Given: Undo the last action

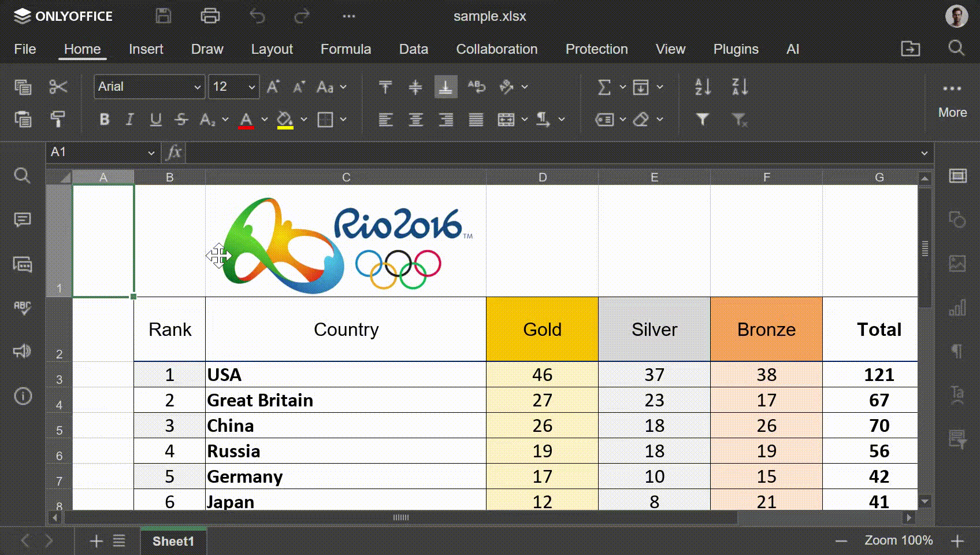Looking at the screenshot, I should tap(257, 16).
